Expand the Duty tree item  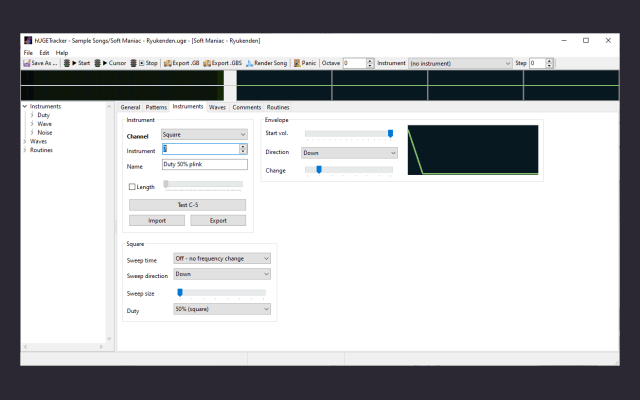32,115
